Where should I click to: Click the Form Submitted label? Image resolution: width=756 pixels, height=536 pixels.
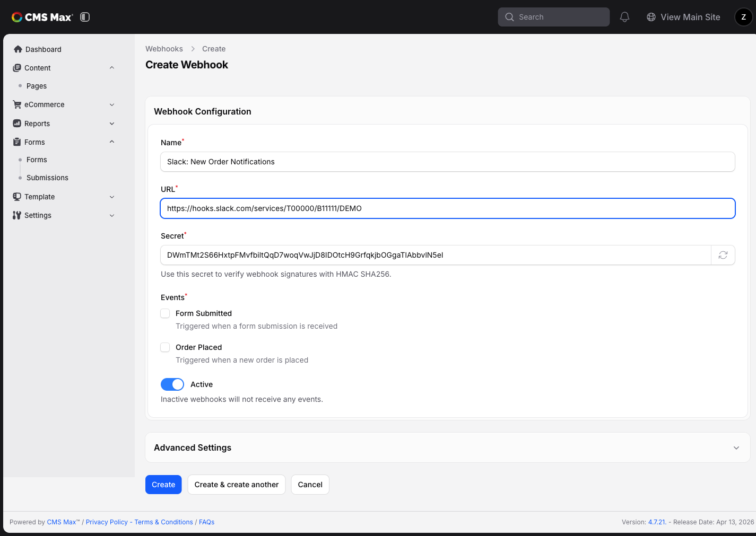coord(204,313)
